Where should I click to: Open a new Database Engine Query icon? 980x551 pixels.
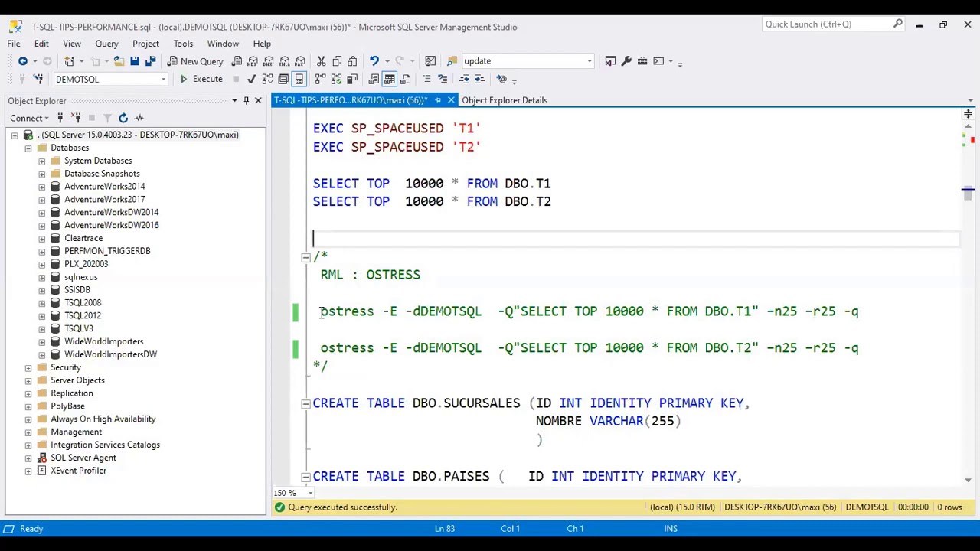pyautogui.click(x=237, y=60)
